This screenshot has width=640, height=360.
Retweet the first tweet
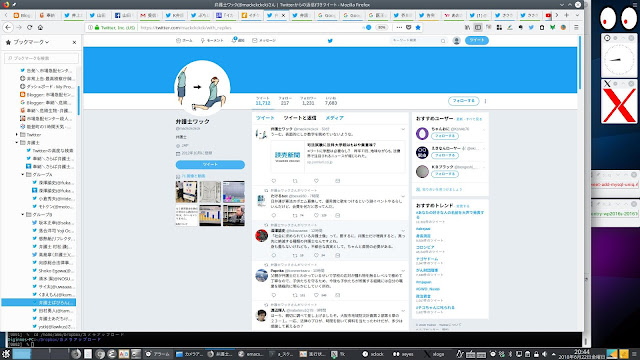tap(295, 181)
